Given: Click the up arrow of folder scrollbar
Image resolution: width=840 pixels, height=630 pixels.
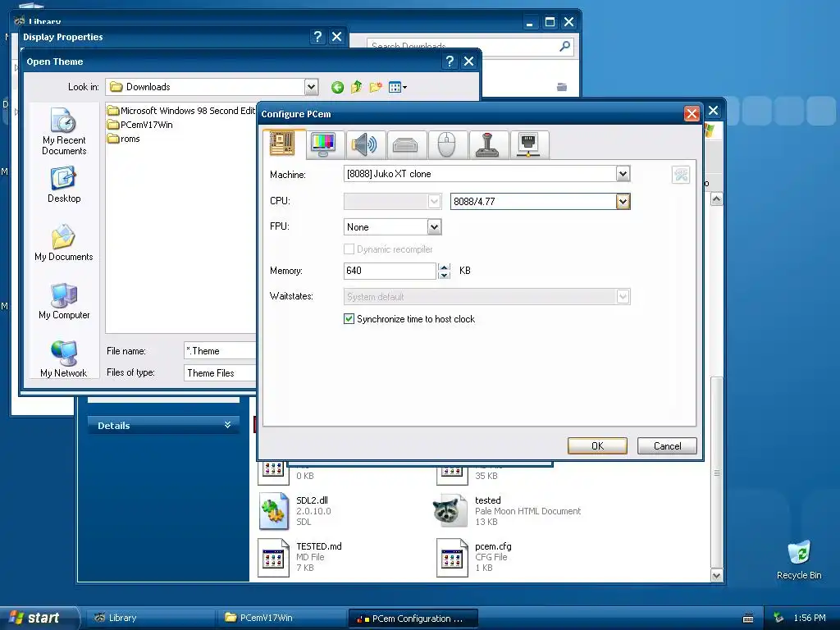Looking at the screenshot, I should click(716, 199).
